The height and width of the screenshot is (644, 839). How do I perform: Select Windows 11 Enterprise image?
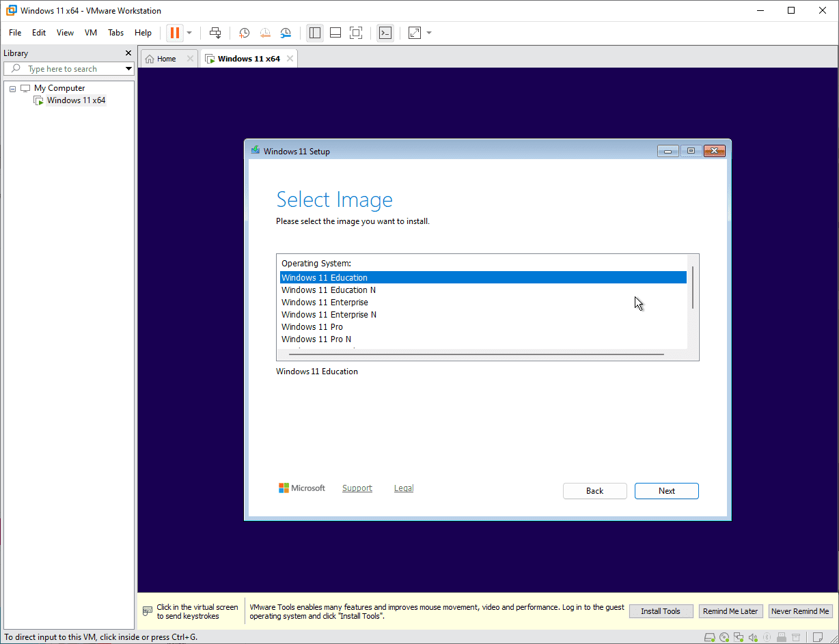tap(483, 303)
